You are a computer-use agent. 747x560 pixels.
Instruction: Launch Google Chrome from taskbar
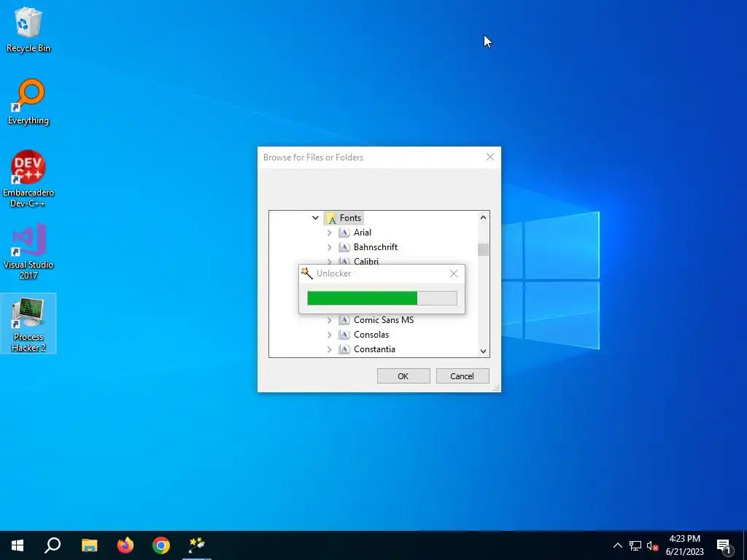coord(161,545)
